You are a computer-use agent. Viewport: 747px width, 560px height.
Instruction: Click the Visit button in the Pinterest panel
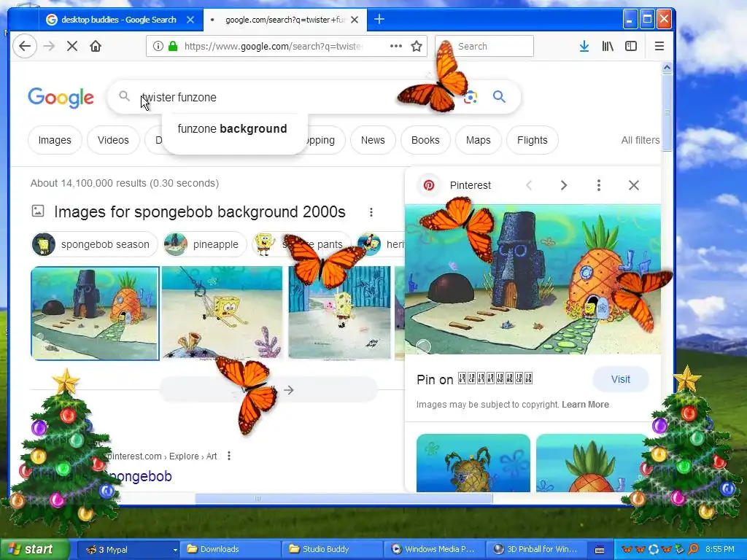pos(620,379)
